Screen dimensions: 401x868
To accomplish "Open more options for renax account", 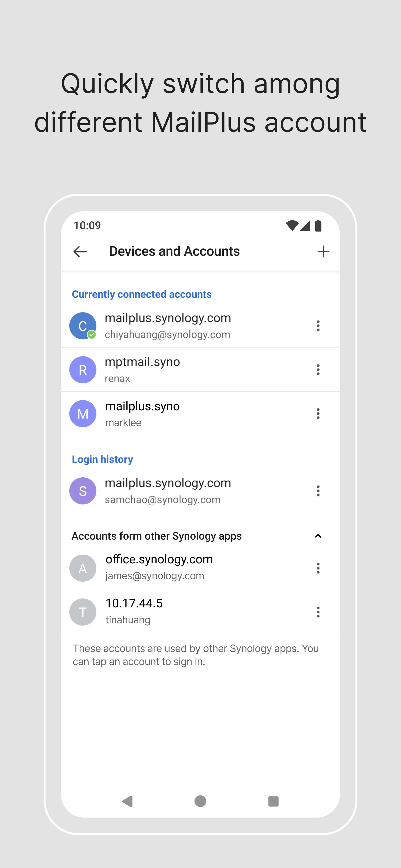I will [x=318, y=370].
